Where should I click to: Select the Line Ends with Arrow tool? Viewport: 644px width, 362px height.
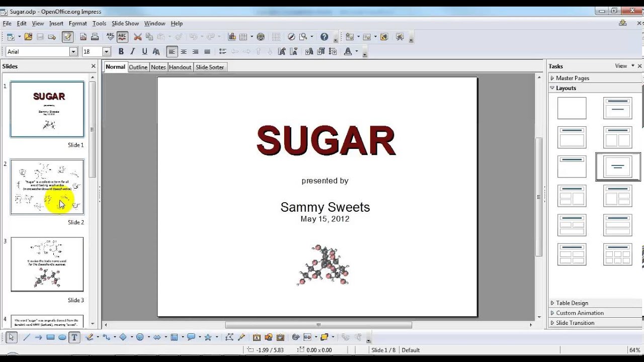point(38,337)
